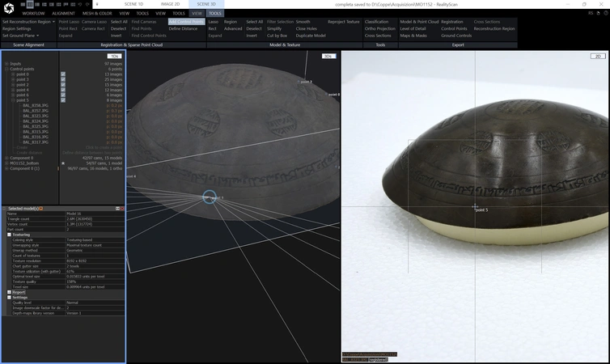Image resolution: width=610 pixels, height=364 pixels.
Task: Select the highlighted two-column layout icon
Action: coord(30,4)
